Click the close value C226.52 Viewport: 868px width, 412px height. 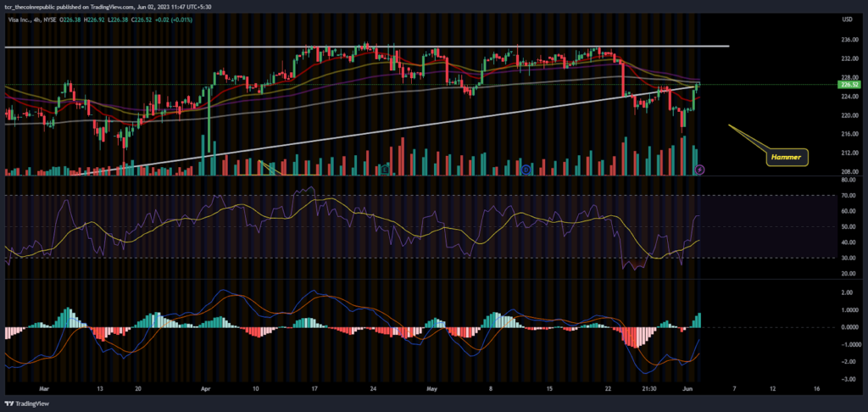tap(143, 19)
